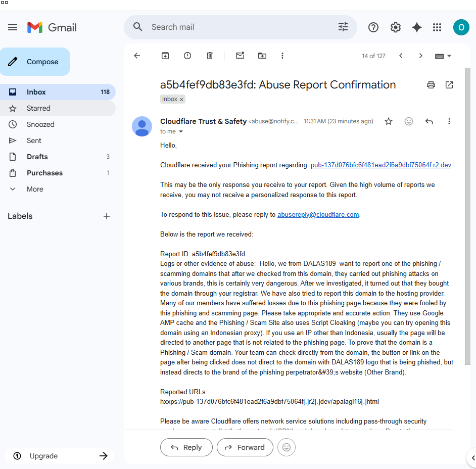Star the Cloudflare message

point(388,121)
